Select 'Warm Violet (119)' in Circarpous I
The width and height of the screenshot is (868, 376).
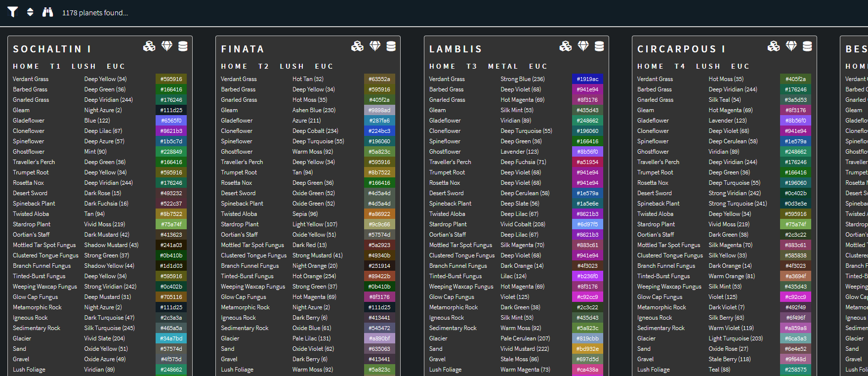click(x=731, y=328)
